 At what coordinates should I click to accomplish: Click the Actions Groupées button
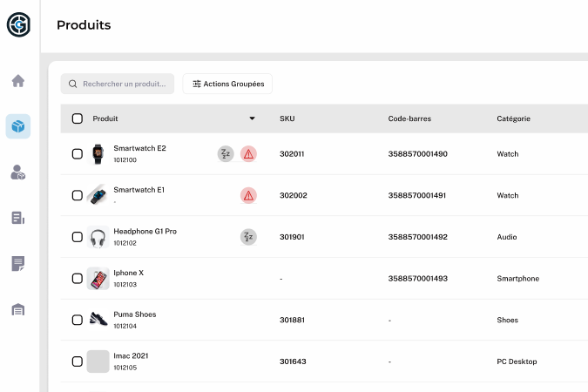227,84
